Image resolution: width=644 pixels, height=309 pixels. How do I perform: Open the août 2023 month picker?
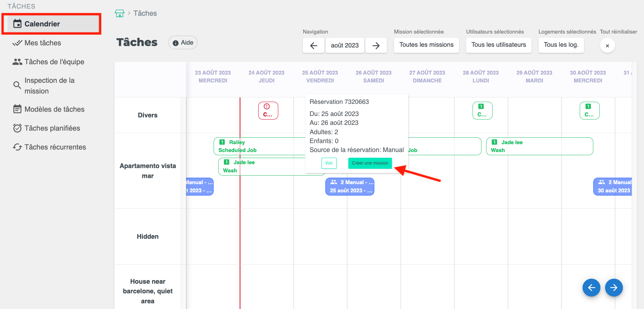(345, 45)
